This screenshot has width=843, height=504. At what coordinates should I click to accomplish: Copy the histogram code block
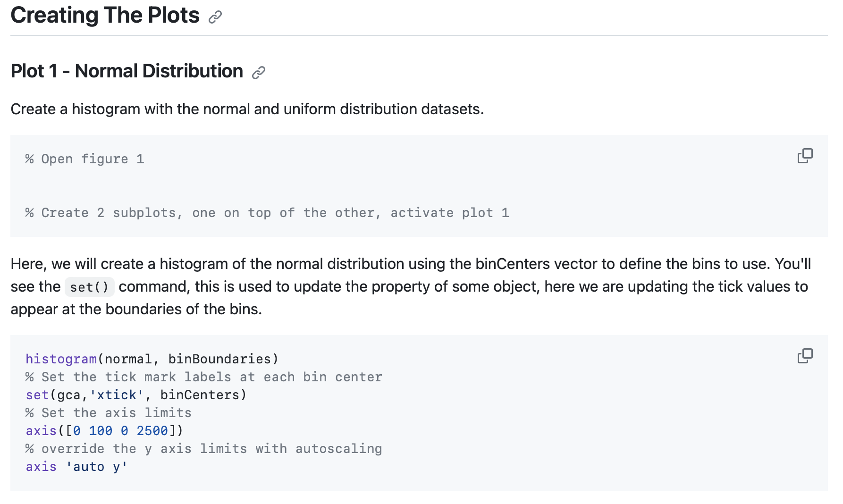coord(805,356)
